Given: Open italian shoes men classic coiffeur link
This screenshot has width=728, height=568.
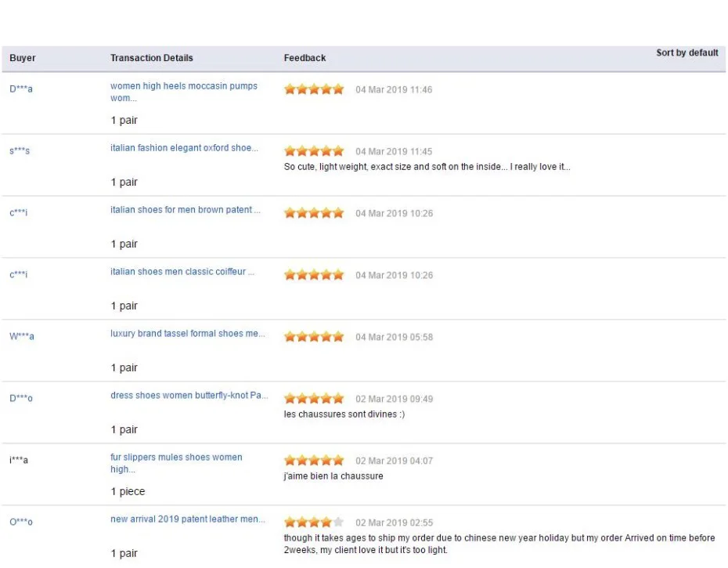Looking at the screenshot, I should (x=182, y=271).
